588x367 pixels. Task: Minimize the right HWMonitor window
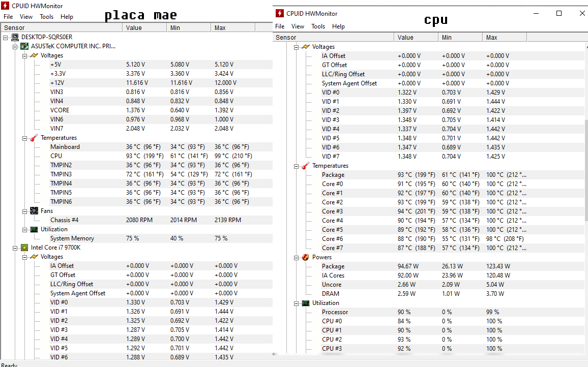[x=536, y=14]
